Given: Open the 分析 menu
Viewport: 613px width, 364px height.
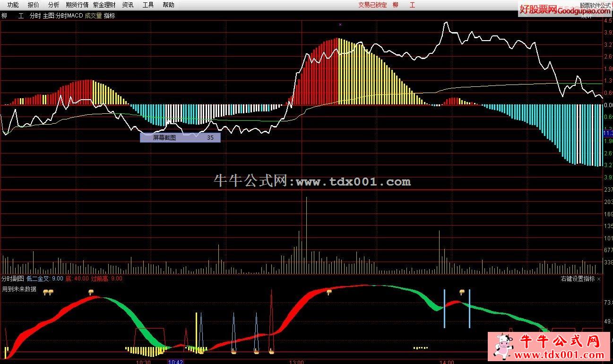Looking at the screenshot, I should click(x=53, y=5).
